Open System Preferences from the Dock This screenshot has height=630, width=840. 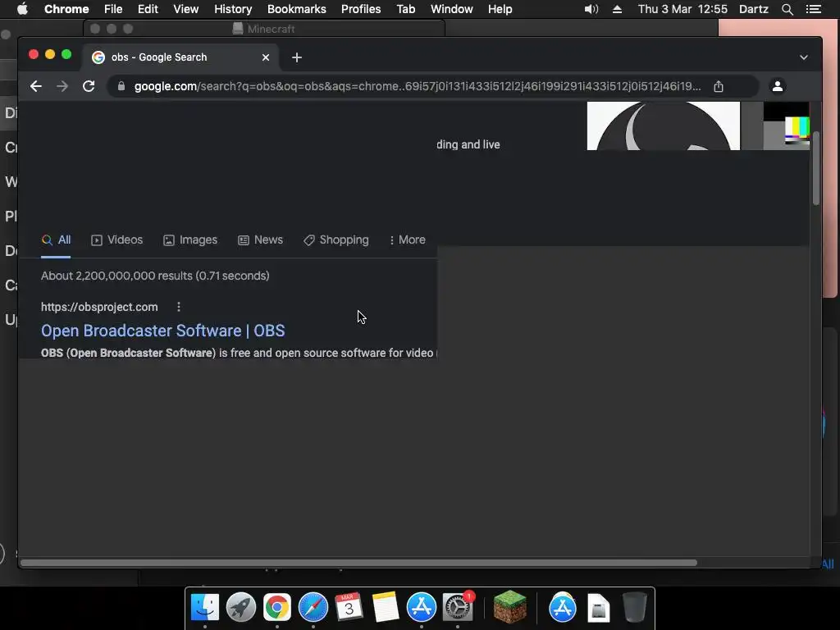[458, 608]
